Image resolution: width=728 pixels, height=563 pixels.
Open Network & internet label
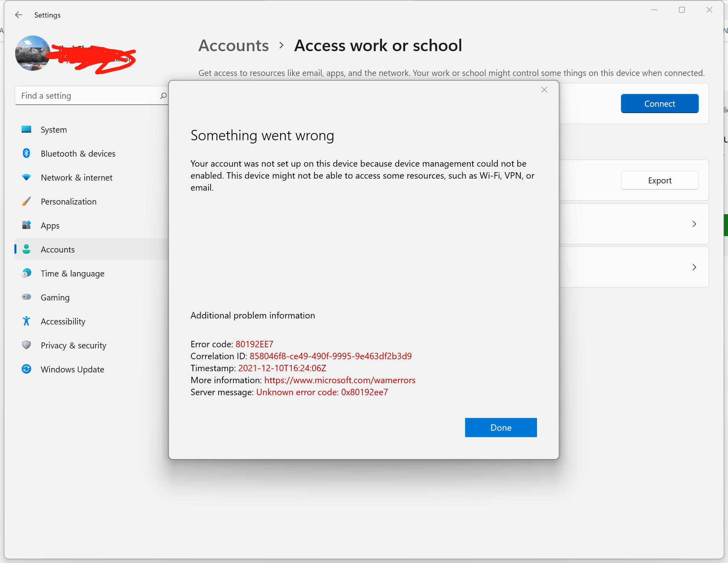pos(77,178)
